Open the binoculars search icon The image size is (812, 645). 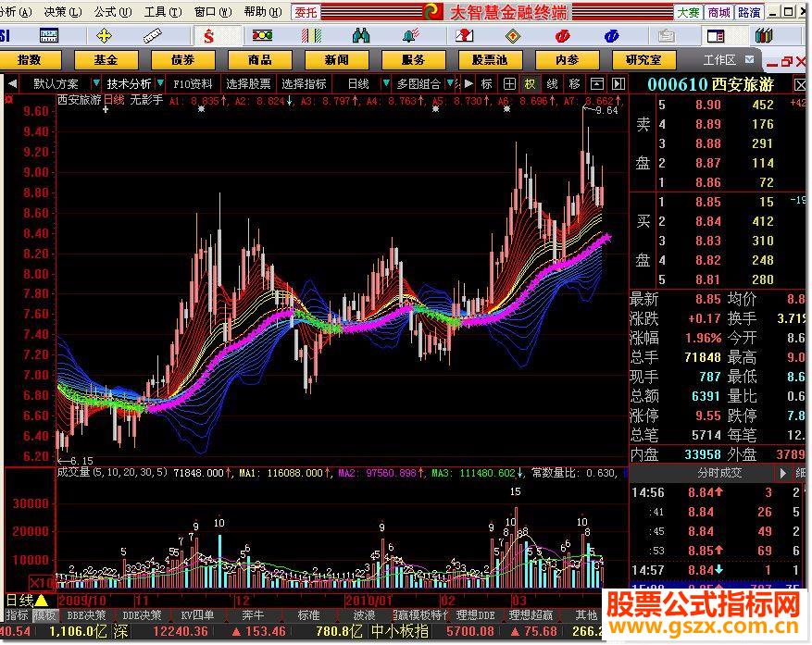pyautogui.click(x=360, y=35)
